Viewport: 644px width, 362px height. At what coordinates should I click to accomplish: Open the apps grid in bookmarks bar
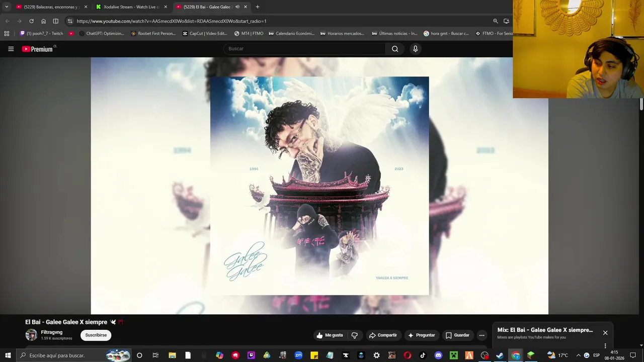[x=7, y=34]
